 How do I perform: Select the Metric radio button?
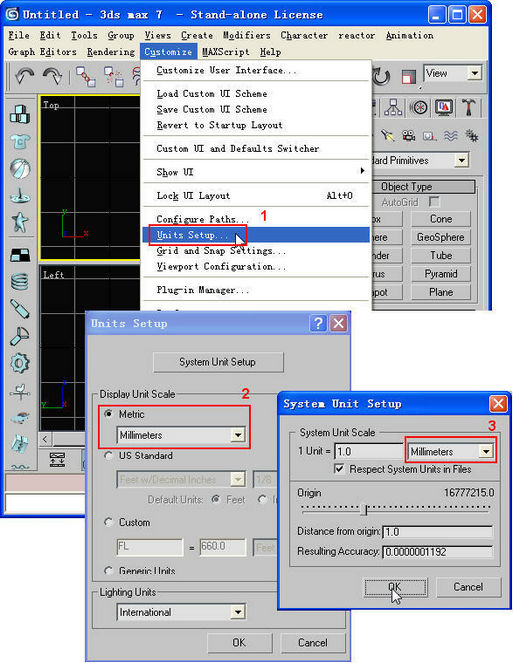pos(109,414)
